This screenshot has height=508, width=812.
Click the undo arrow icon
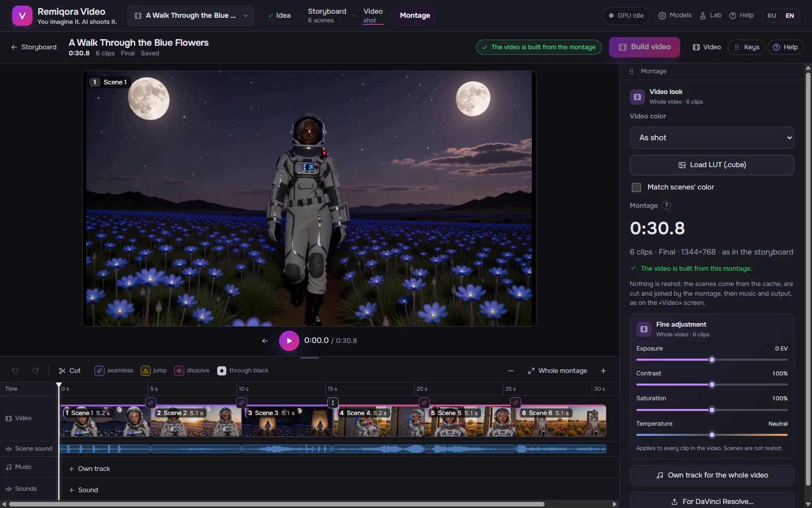15,371
